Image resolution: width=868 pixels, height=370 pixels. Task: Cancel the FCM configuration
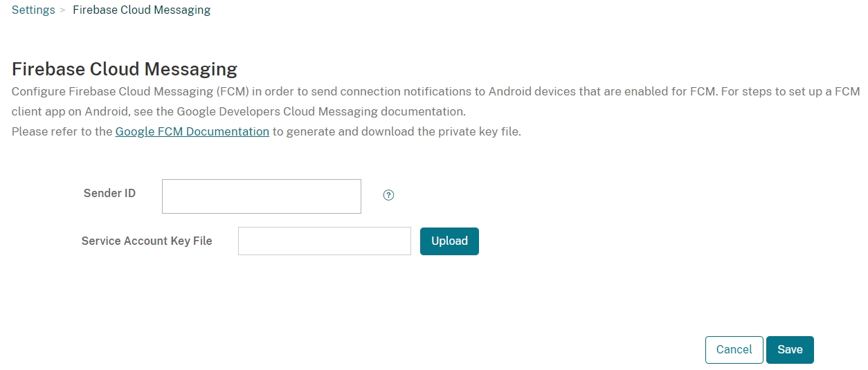(734, 350)
